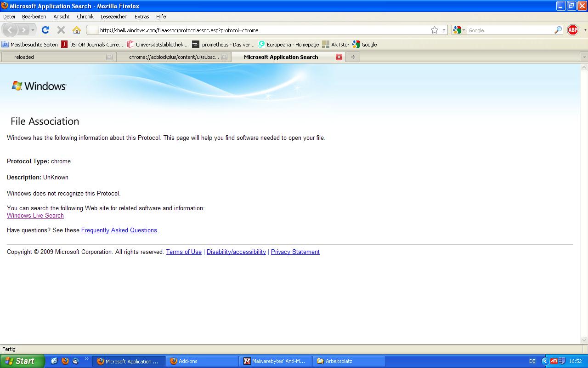588x368 pixels.
Task: Reload the current page
Action: pyautogui.click(x=45, y=30)
